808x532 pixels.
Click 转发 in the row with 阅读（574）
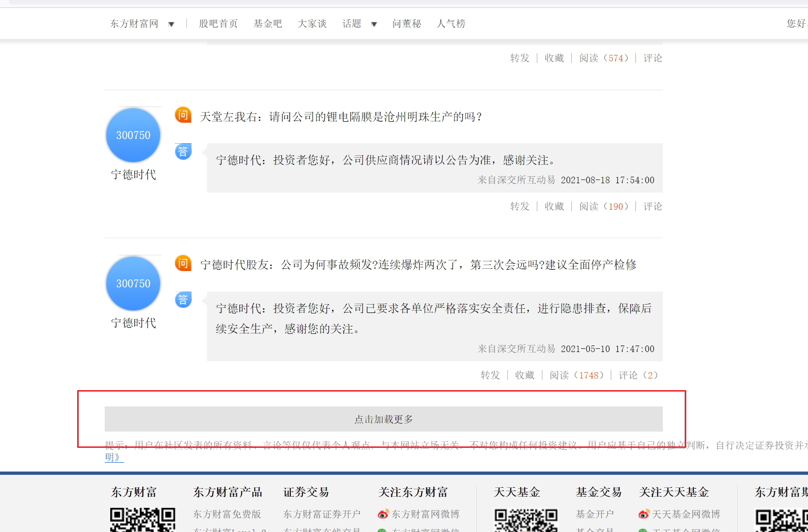[x=520, y=58]
